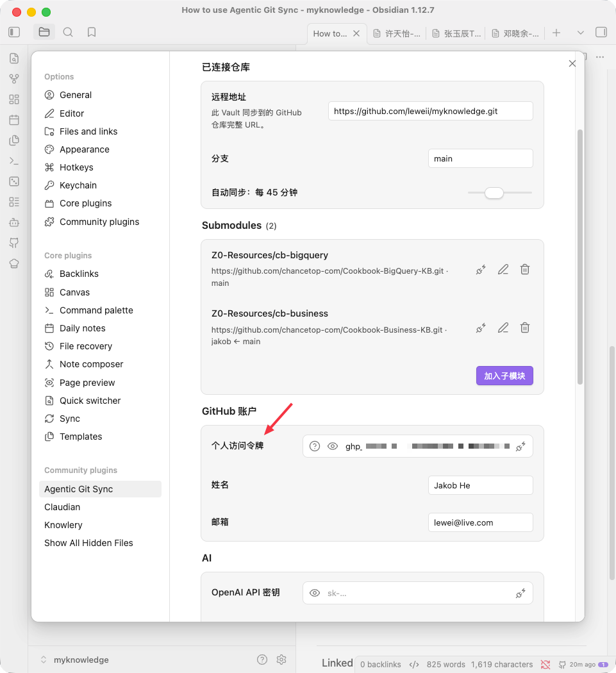Open Backlinks plugin settings
The image size is (616, 673).
pos(100,274)
